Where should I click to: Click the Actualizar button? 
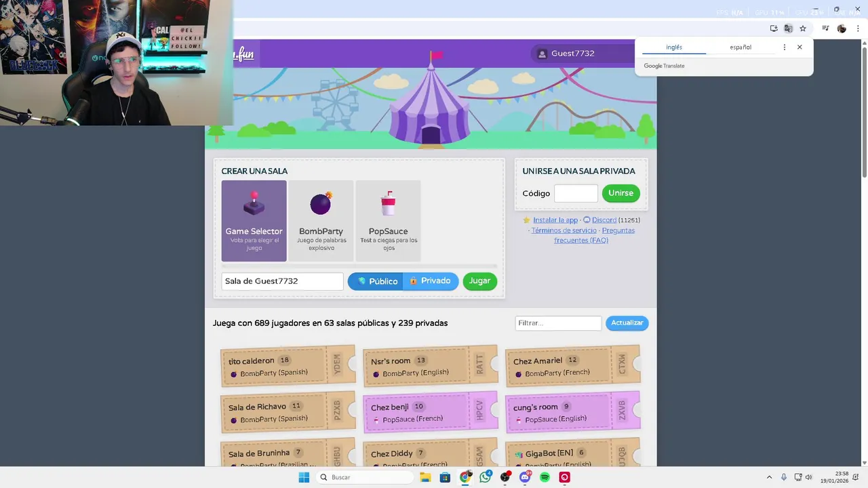pos(627,323)
